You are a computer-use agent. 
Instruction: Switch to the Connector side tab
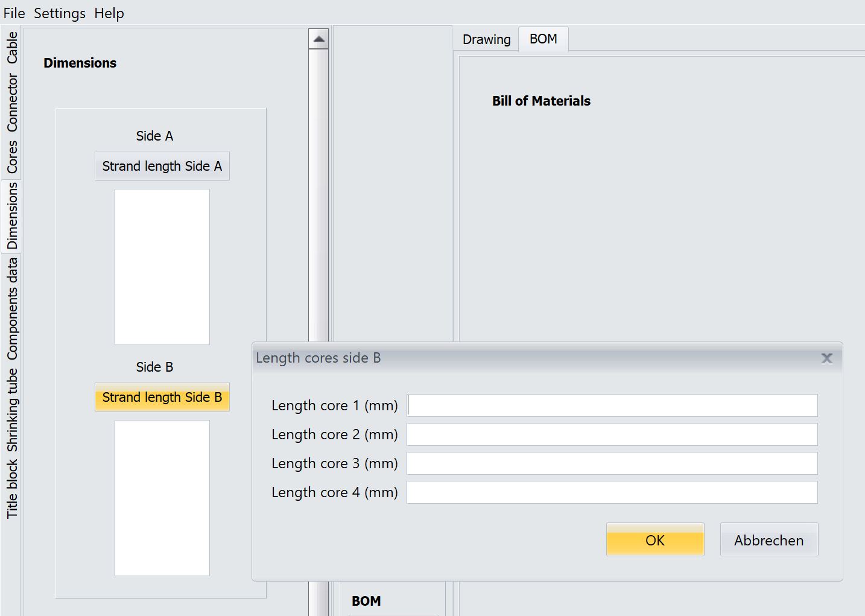[12, 103]
